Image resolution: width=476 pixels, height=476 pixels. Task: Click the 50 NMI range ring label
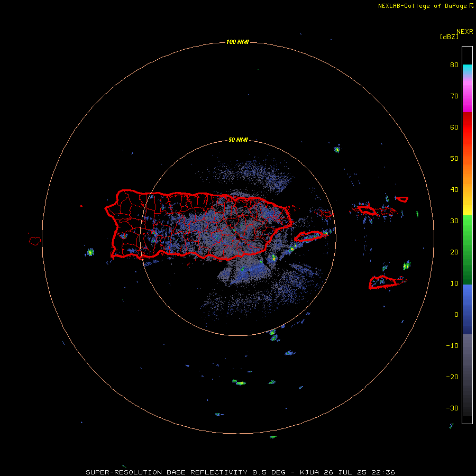(x=238, y=140)
